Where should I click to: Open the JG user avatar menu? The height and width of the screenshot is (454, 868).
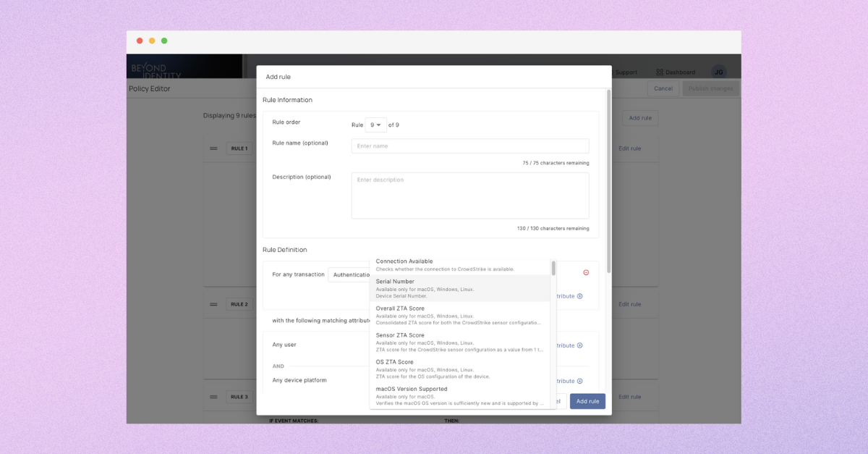[718, 72]
